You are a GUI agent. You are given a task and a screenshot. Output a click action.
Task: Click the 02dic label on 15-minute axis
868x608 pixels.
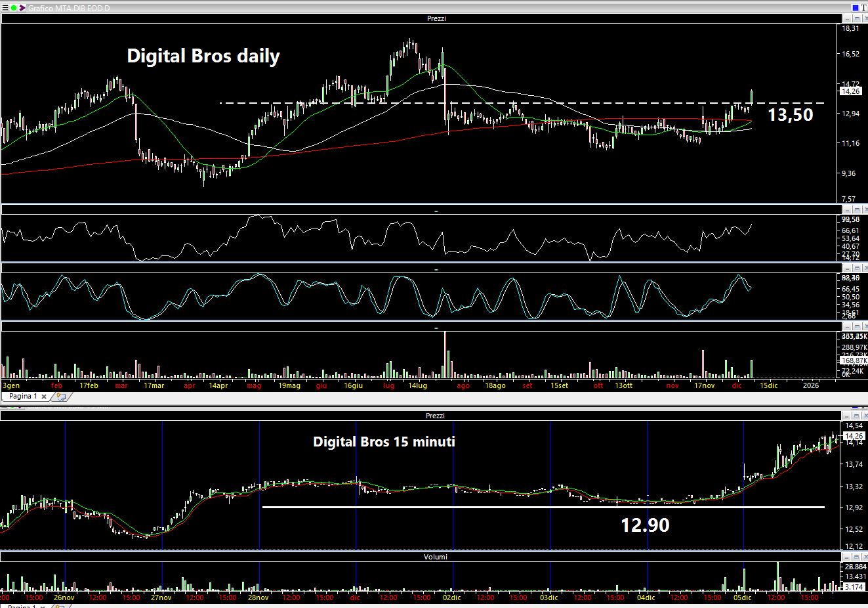[x=452, y=598]
